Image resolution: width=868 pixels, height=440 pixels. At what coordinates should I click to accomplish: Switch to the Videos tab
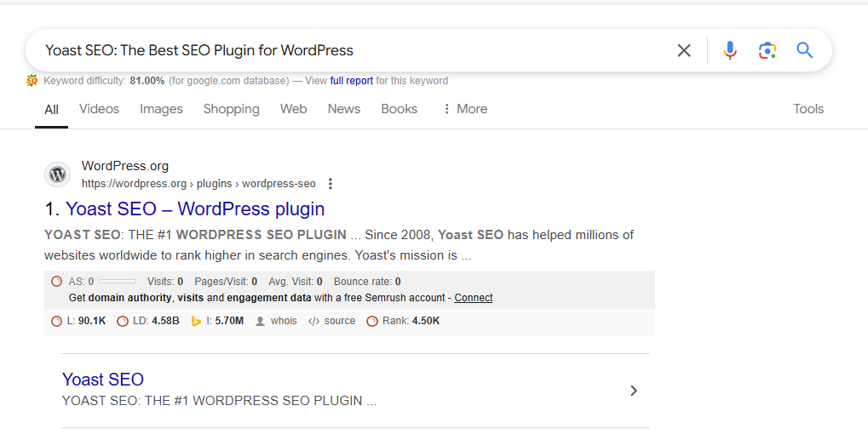pos(99,109)
